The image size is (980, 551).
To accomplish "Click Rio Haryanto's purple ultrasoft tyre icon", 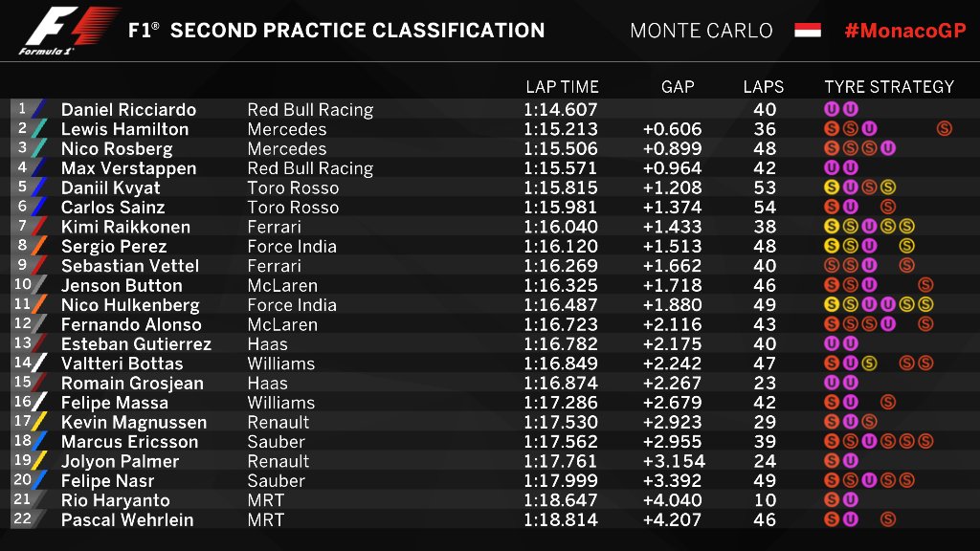I will tap(850, 499).
